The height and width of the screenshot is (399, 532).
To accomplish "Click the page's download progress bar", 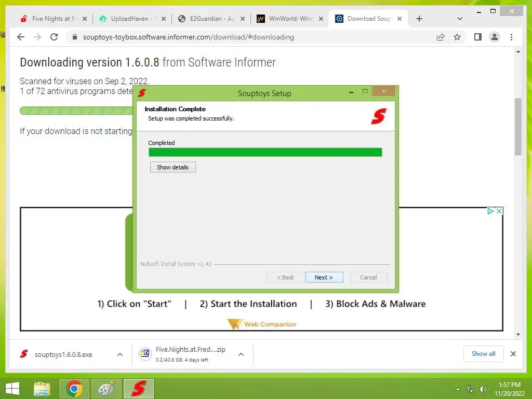I will coord(76,111).
